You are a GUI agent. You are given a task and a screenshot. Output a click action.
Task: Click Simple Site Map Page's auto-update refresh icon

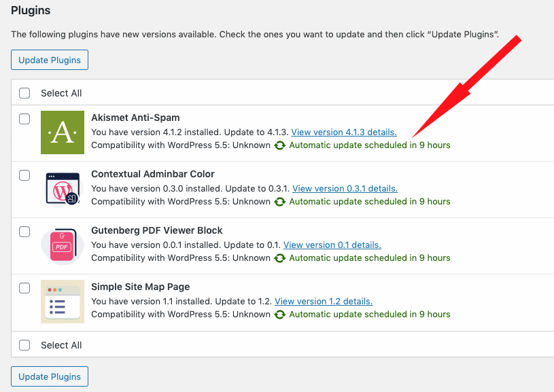coord(280,315)
